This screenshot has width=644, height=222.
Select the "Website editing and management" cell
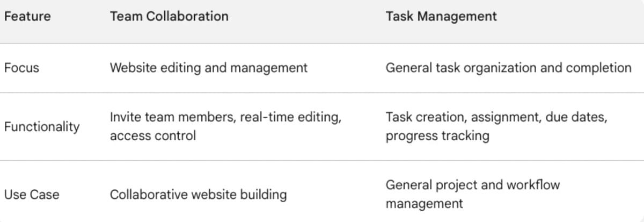tap(209, 68)
